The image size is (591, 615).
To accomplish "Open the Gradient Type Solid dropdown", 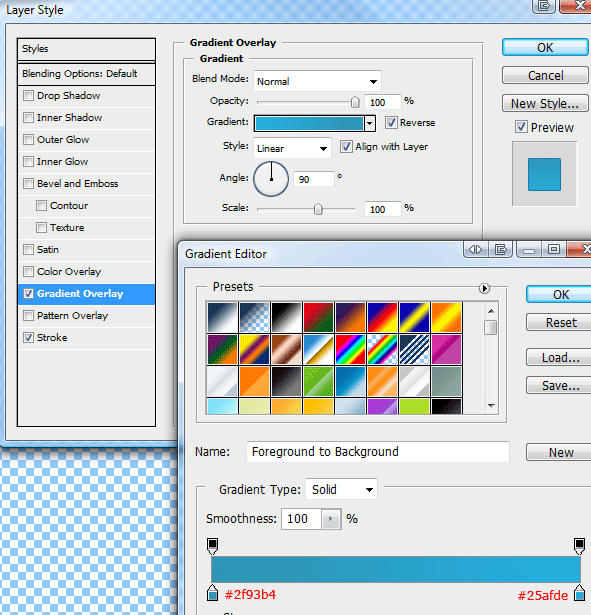I will (x=341, y=489).
